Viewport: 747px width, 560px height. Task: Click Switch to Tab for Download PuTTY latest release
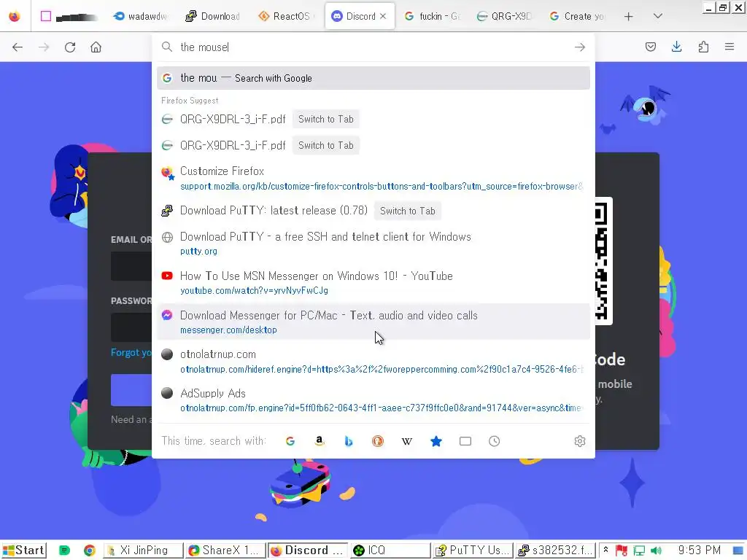(407, 211)
